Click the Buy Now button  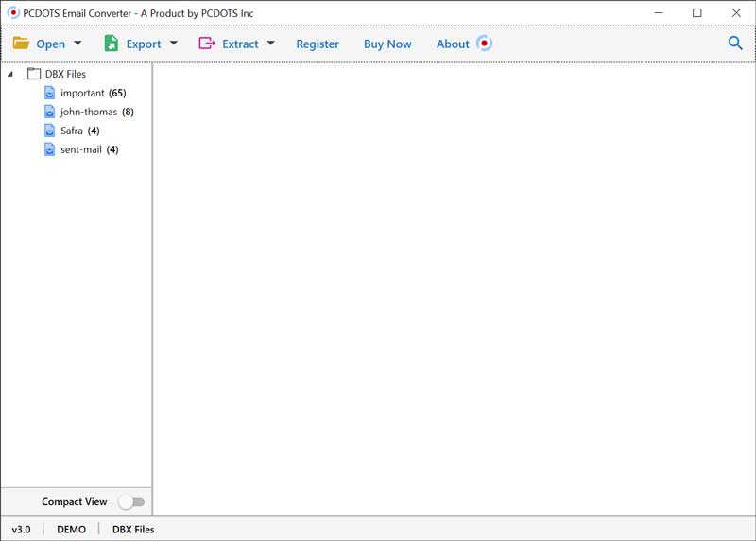pos(387,44)
